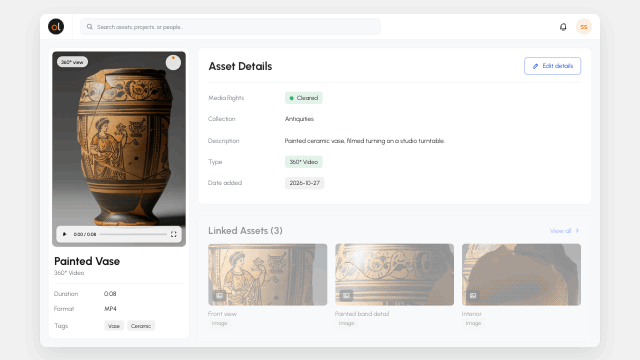Focus the search assets, projects, or people field
The width and height of the screenshot is (640, 360).
pyautogui.click(x=230, y=27)
